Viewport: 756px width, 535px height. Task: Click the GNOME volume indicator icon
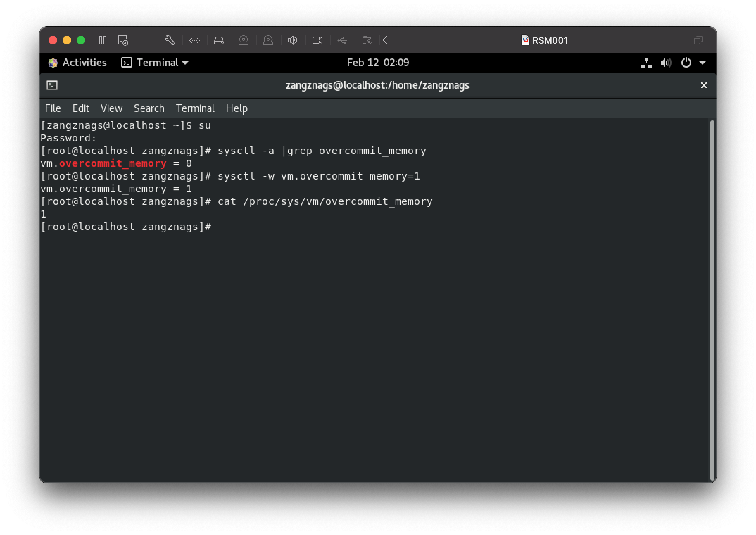[x=666, y=63]
